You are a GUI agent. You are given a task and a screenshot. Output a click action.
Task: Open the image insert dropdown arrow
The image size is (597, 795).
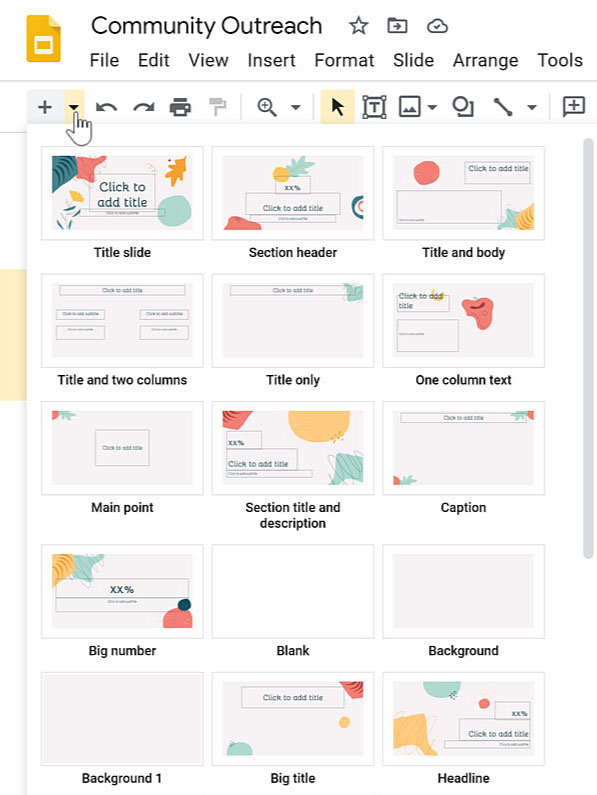(432, 107)
